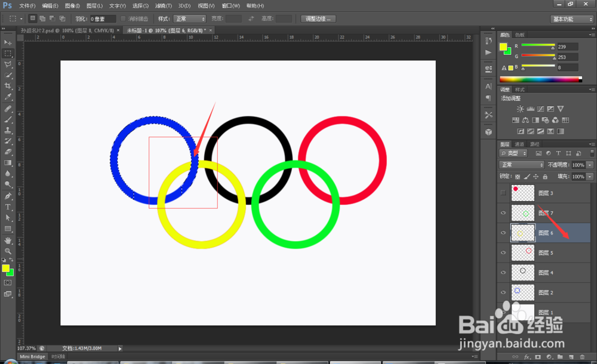
Task: Switch to 色板 swatches tab
Action: coord(520,35)
